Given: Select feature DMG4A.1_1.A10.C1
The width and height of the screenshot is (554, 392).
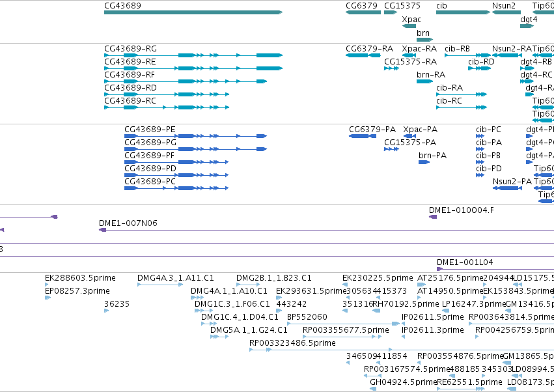Looking at the screenshot, I should 197,298.
